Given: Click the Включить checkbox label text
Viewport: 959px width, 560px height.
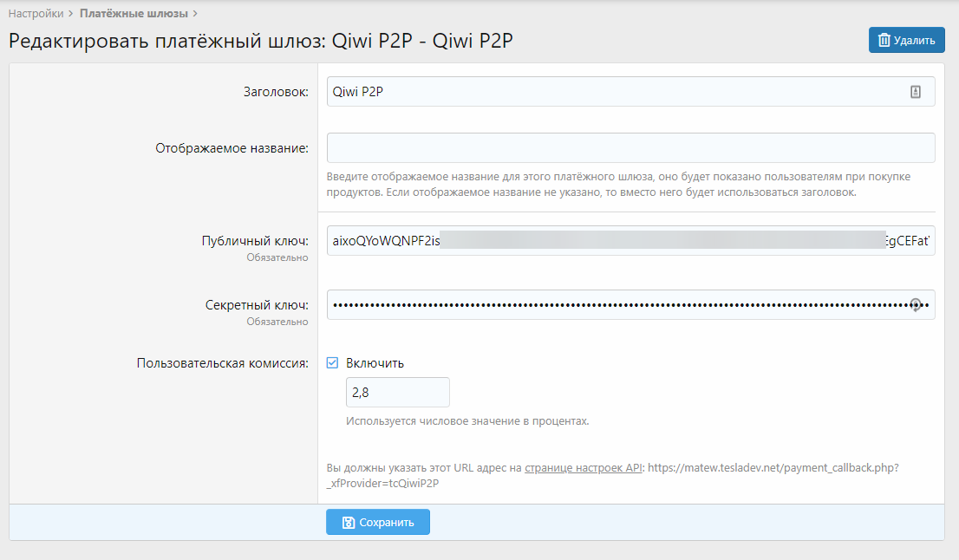Looking at the screenshot, I should [x=375, y=363].
